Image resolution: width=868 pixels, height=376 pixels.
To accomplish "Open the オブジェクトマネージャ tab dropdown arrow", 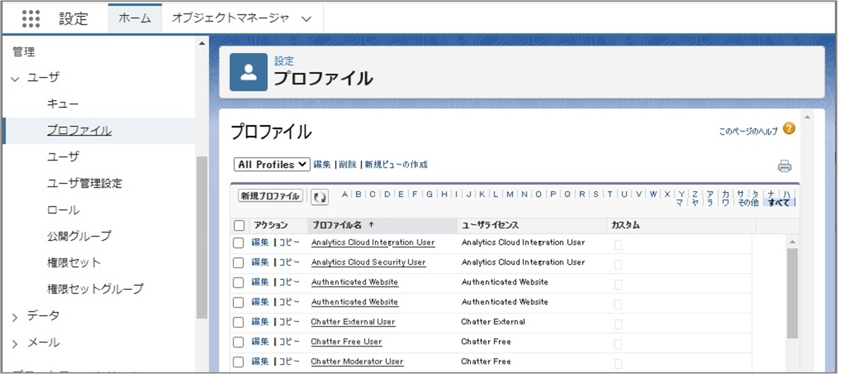I will [x=306, y=19].
